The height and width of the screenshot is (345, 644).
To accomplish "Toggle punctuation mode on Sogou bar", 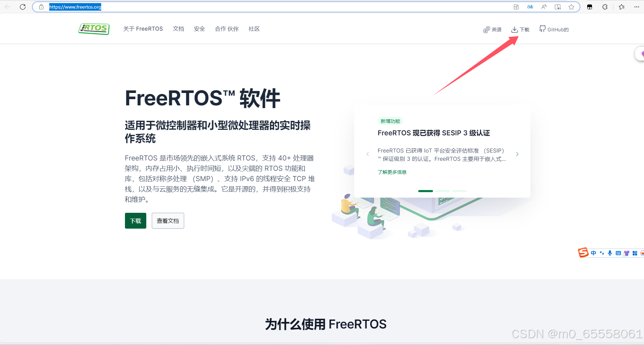I will click(x=602, y=253).
